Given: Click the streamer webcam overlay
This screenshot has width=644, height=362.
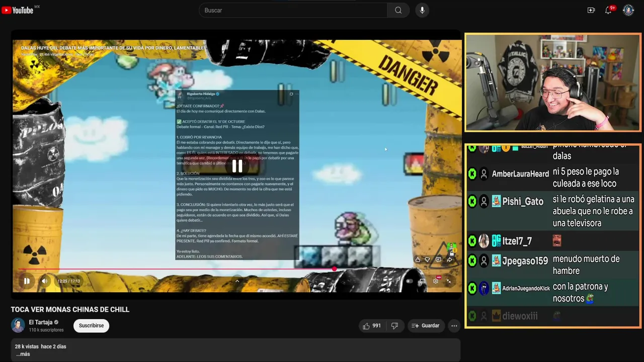Looking at the screenshot, I should click(x=552, y=82).
